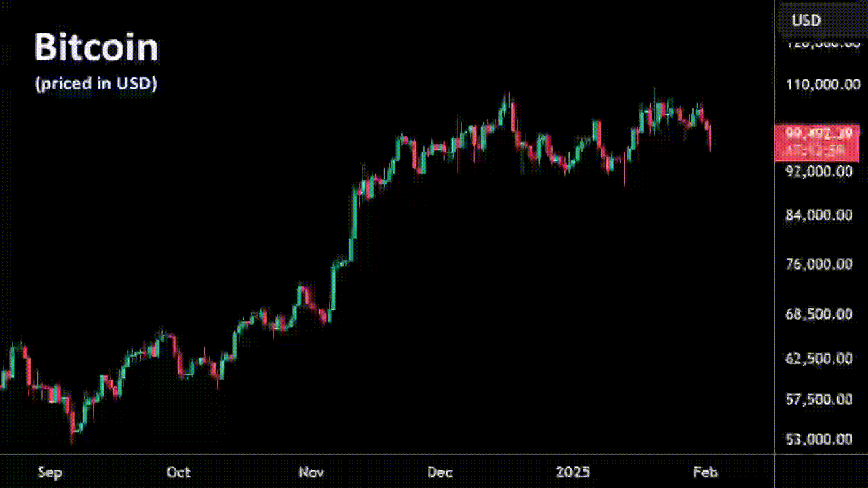Screen dimensions: 868x488
Task: Click the 92,000.00 price axis label
Action: click(x=818, y=171)
